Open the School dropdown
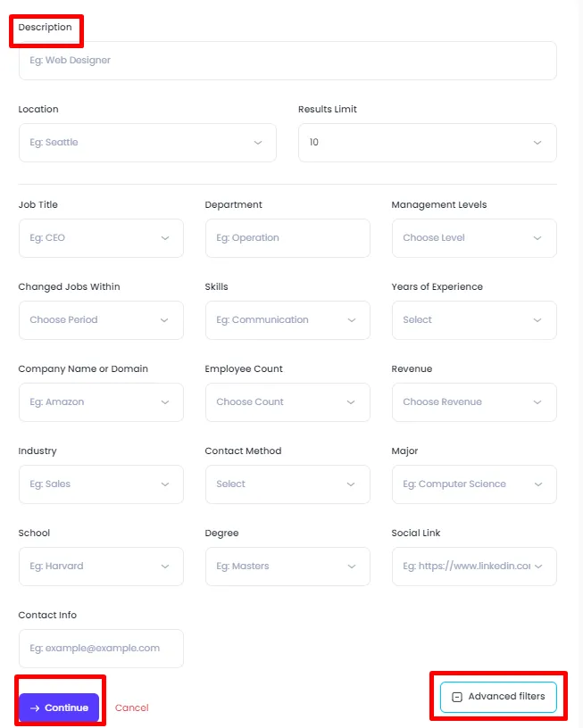Viewport: 583px width, 728px height. pyautogui.click(x=101, y=567)
